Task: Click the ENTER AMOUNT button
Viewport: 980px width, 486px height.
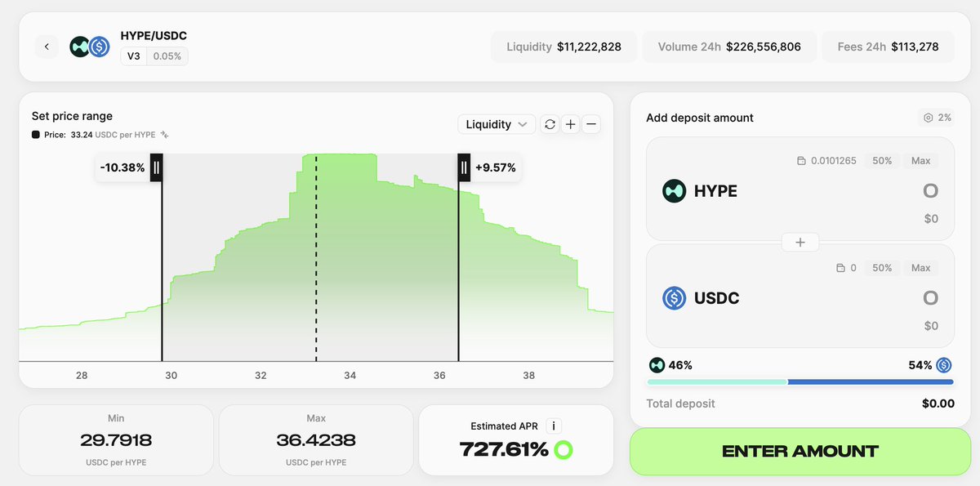Action: [800, 451]
